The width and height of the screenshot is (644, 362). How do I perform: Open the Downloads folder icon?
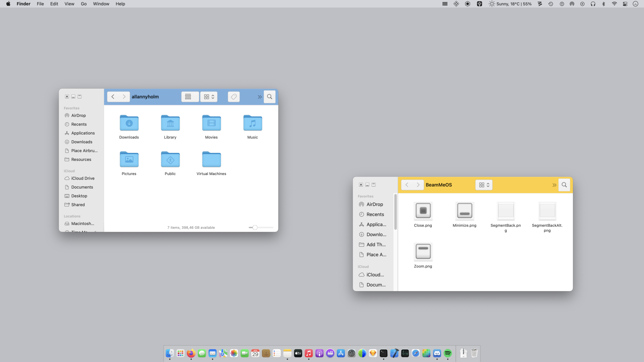pos(129,123)
